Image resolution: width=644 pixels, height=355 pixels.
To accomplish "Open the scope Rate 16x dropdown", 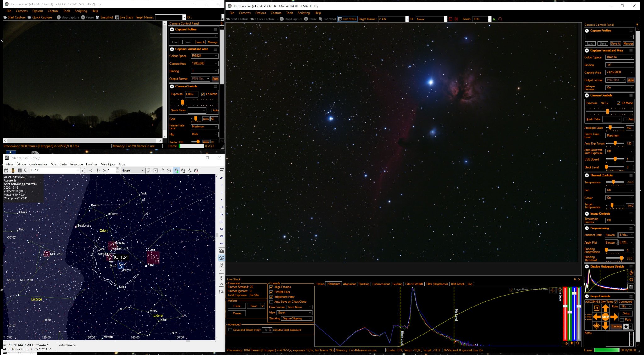I will 626,307.
